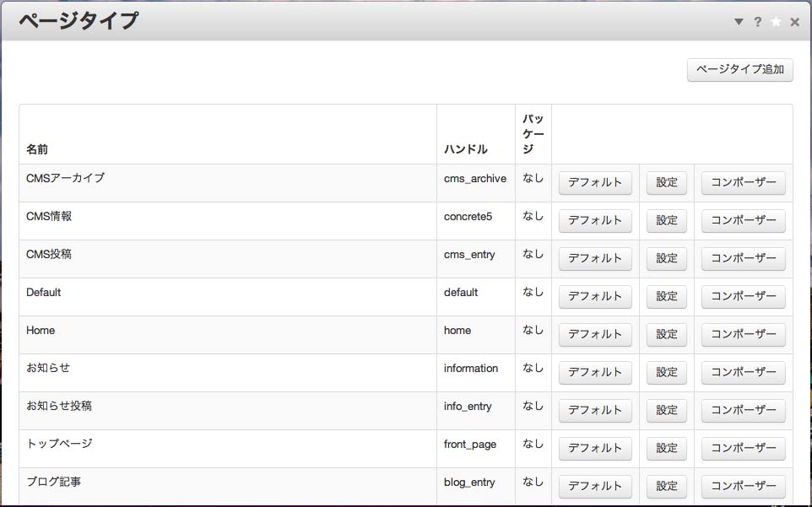Open コンポーザー for CMS情報 row
The width and height of the screenshot is (812, 507).
pyautogui.click(x=743, y=220)
